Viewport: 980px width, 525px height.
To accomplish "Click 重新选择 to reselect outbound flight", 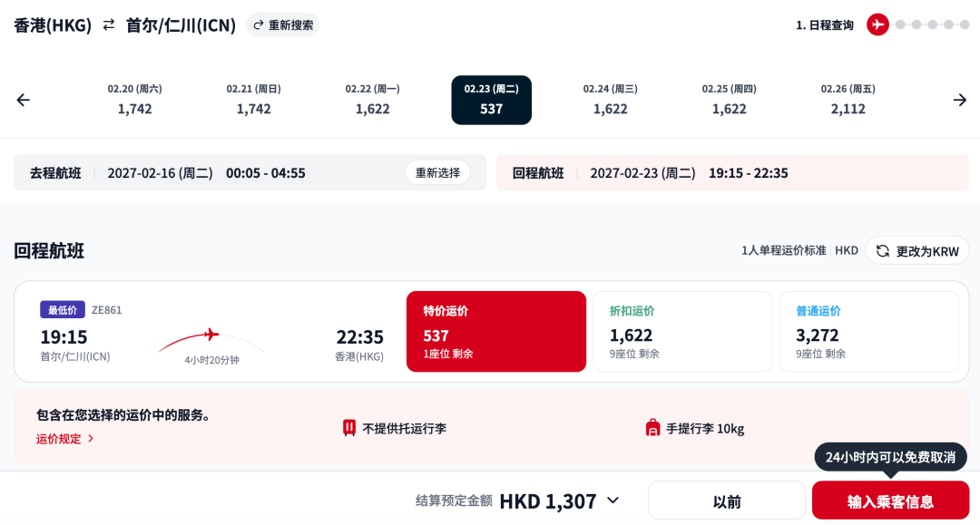I will [437, 172].
